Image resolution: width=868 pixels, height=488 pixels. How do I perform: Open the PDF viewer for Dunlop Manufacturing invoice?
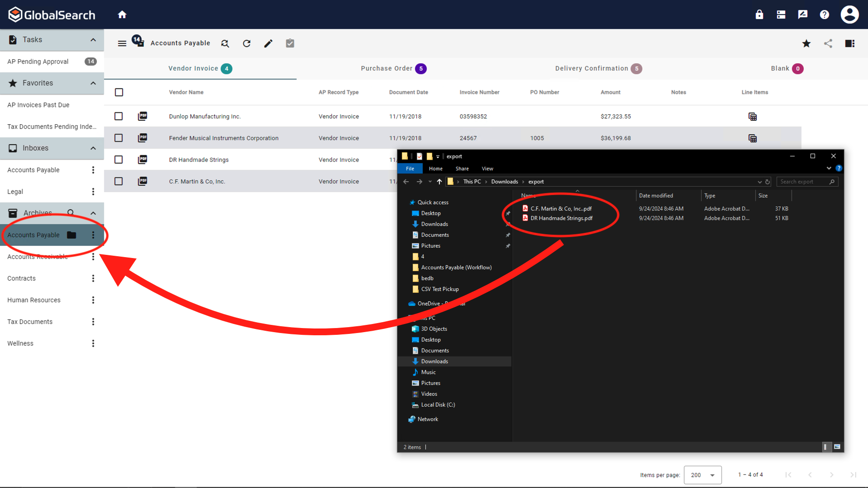point(142,116)
